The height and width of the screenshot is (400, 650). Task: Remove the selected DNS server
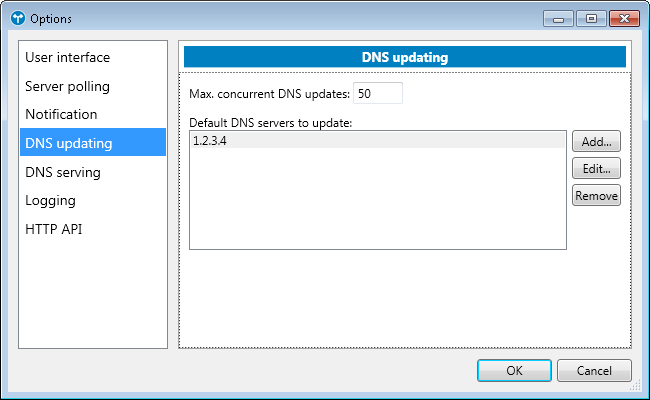(x=596, y=195)
